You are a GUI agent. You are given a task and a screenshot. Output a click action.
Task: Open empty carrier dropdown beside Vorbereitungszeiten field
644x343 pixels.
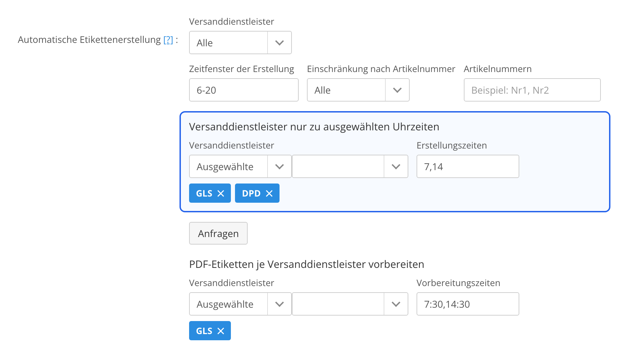[350, 304]
